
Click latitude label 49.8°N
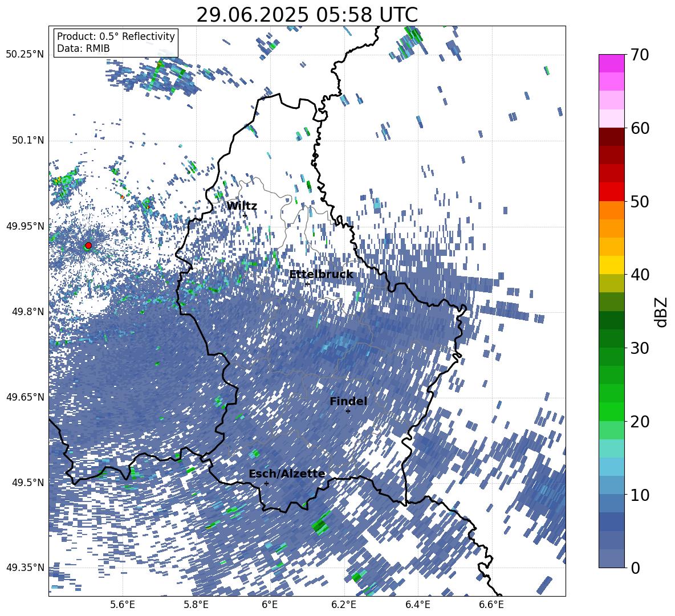(27, 312)
